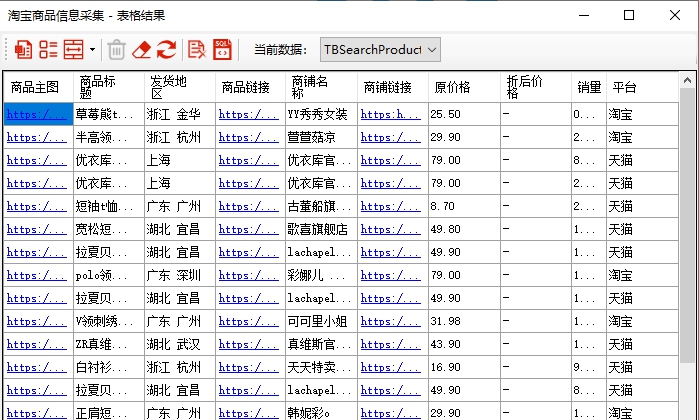Image resolution: width=699 pixels, height=420 pixels.
Task: Select the 31.98 price cell
Action: (x=465, y=321)
